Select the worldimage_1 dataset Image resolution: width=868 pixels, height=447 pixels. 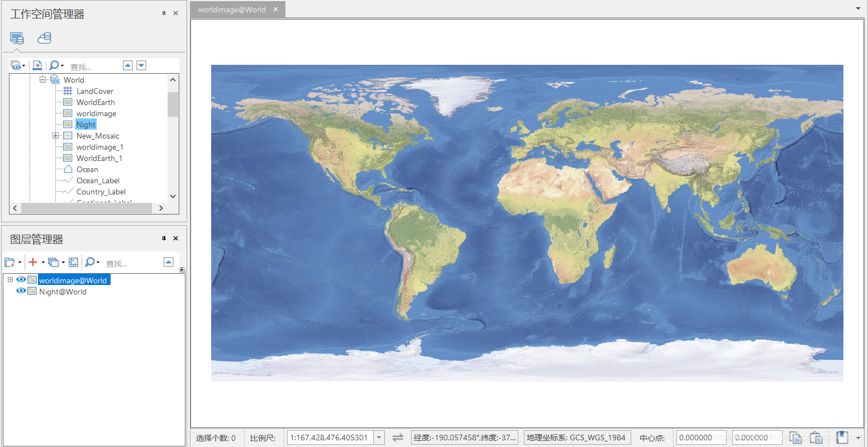(x=100, y=147)
